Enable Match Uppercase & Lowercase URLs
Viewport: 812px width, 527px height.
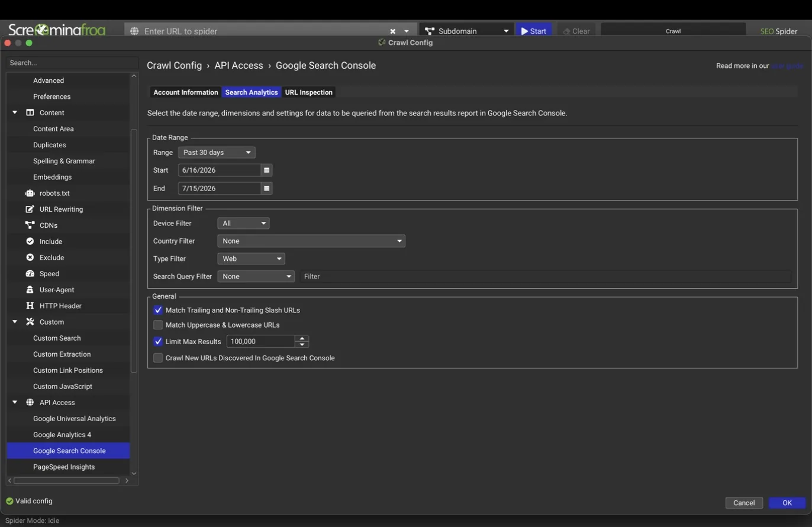click(158, 325)
